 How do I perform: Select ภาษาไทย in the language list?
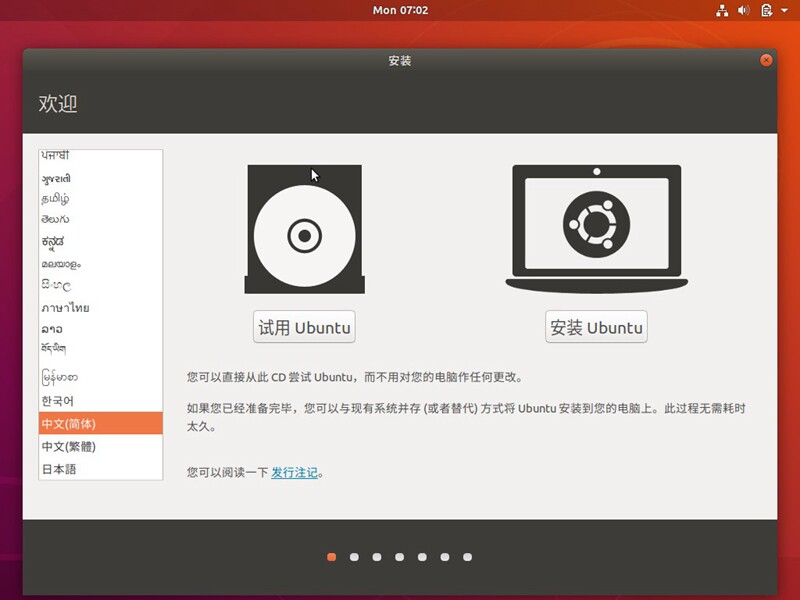(100, 308)
